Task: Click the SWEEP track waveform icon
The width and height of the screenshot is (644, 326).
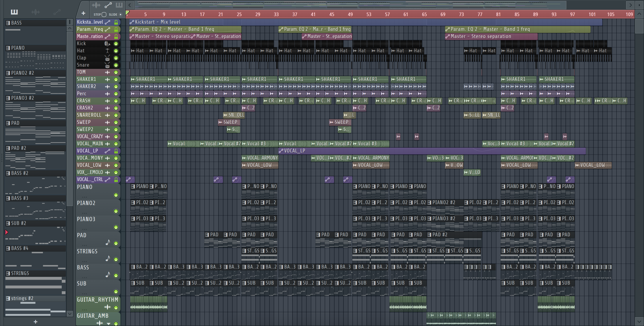Action: (x=107, y=122)
